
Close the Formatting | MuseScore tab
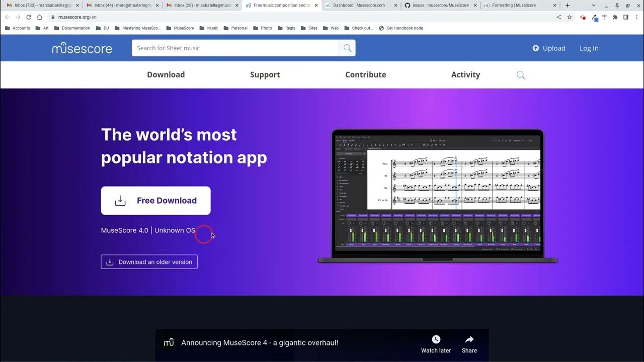tap(555, 6)
